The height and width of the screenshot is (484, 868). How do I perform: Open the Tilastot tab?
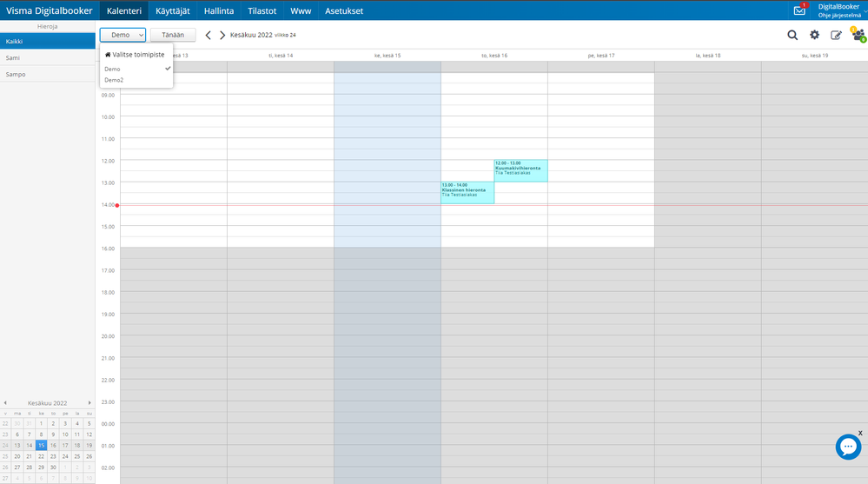262,10
